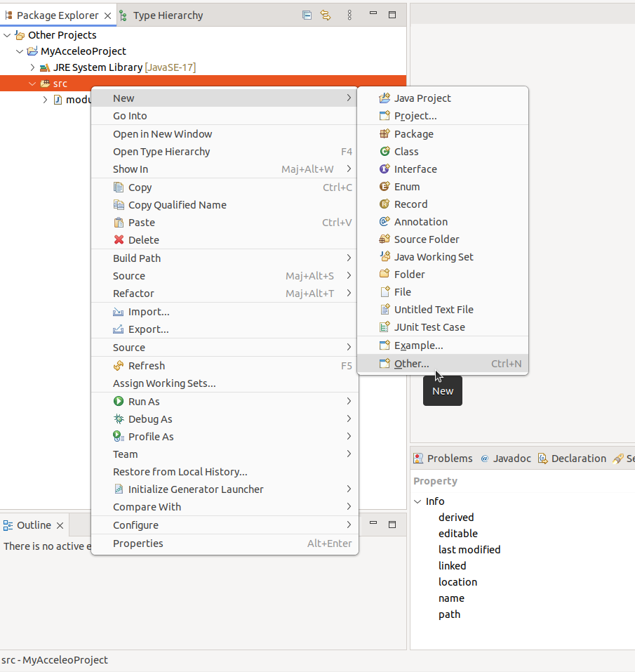Open the Run As submenu
The width and height of the screenshot is (635, 672).
click(x=143, y=402)
